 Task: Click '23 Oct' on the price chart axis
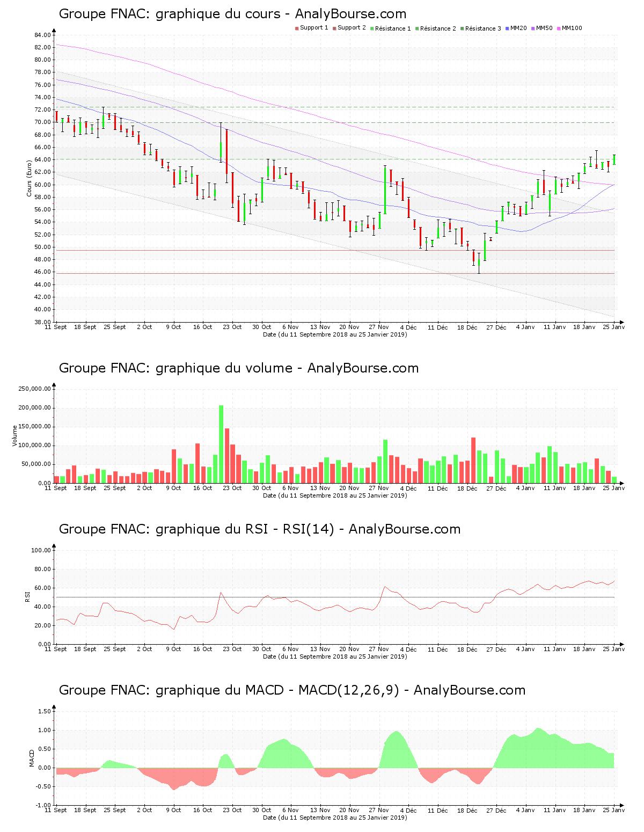pyautogui.click(x=232, y=327)
